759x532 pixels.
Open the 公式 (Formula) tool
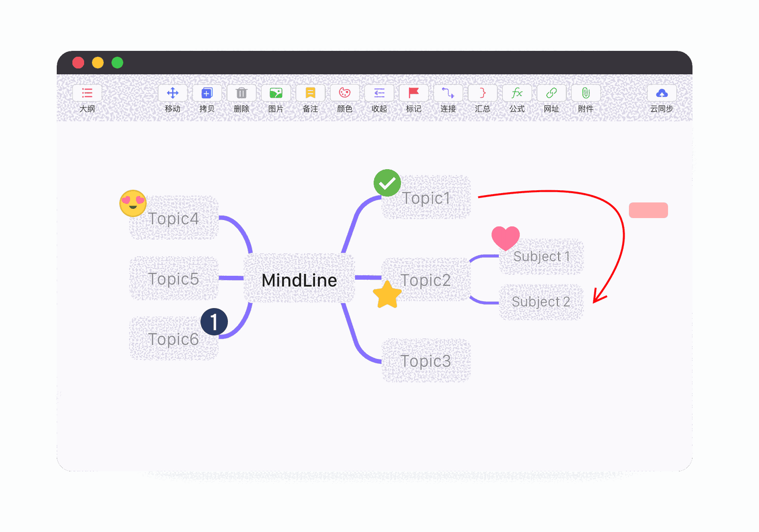(x=516, y=93)
